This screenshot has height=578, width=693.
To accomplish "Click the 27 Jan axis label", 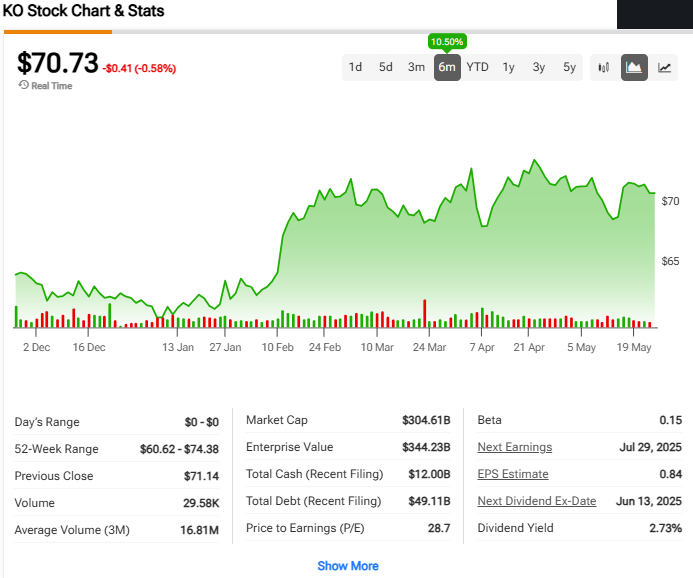I will tap(225, 347).
